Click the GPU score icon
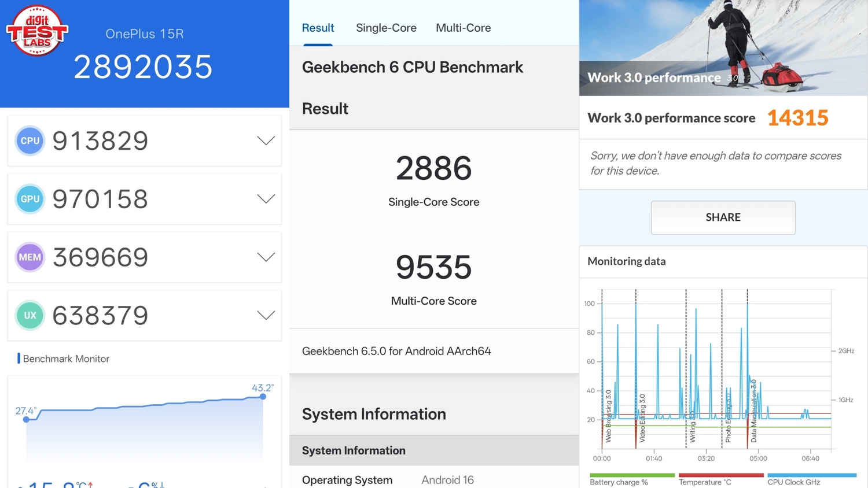 point(30,199)
